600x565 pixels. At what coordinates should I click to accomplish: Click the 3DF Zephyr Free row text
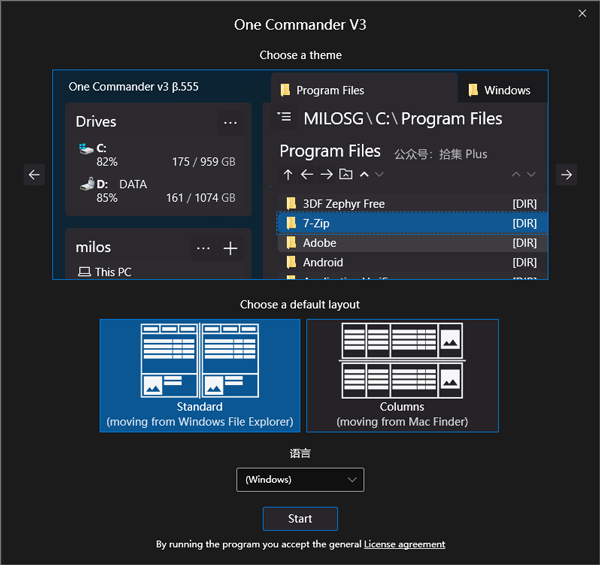coord(344,204)
